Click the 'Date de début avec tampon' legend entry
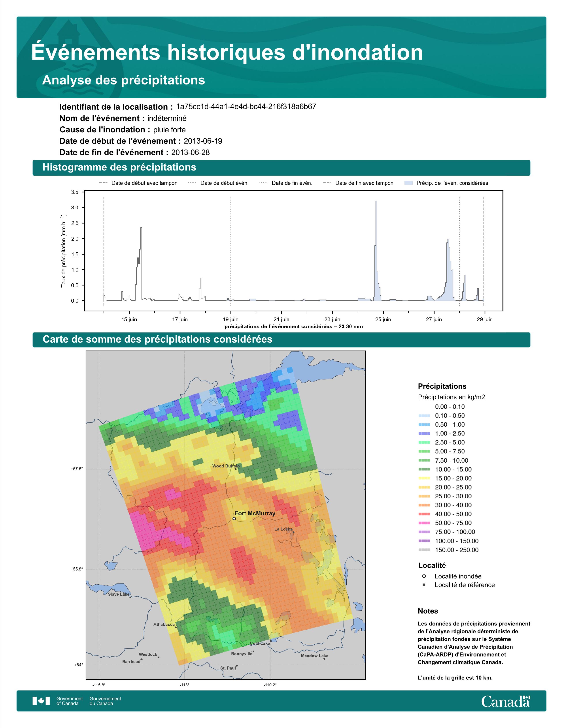This screenshot has height=728, width=563. tap(138, 183)
